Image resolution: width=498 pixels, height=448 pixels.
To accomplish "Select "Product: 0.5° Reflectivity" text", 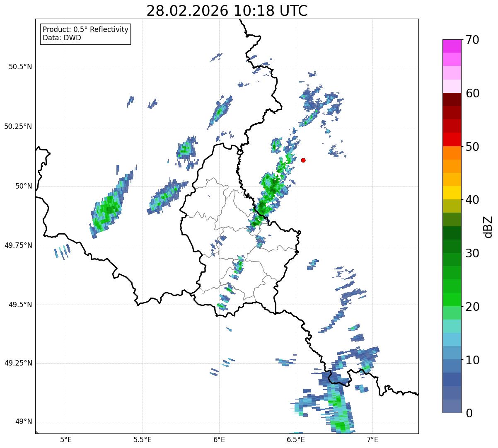I will click(85, 30).
